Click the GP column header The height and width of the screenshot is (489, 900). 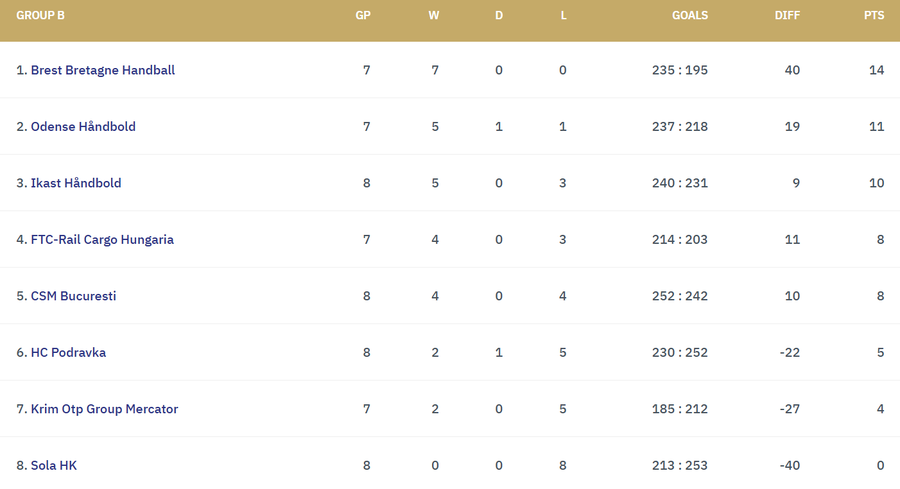pos(363,16)
